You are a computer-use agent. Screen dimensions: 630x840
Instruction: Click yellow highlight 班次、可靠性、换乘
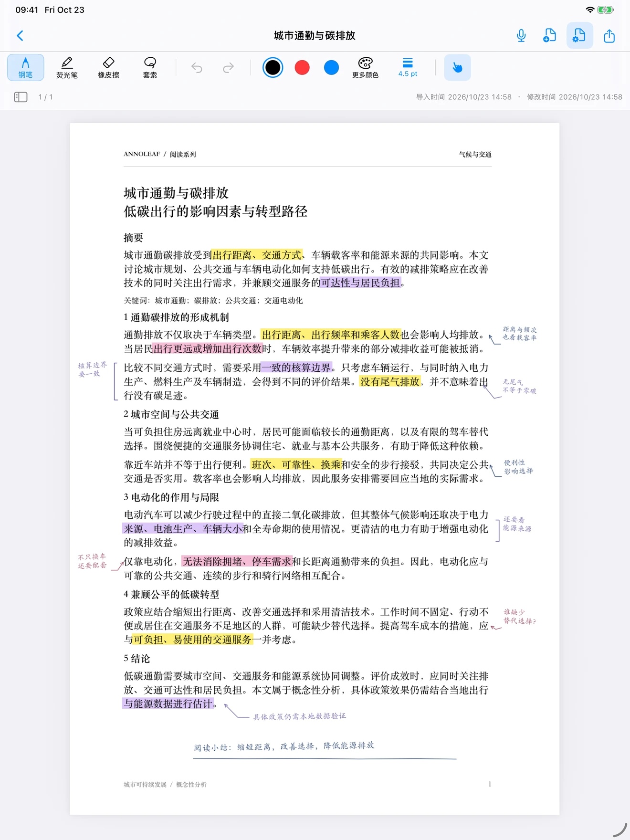[x=296, y=465]
